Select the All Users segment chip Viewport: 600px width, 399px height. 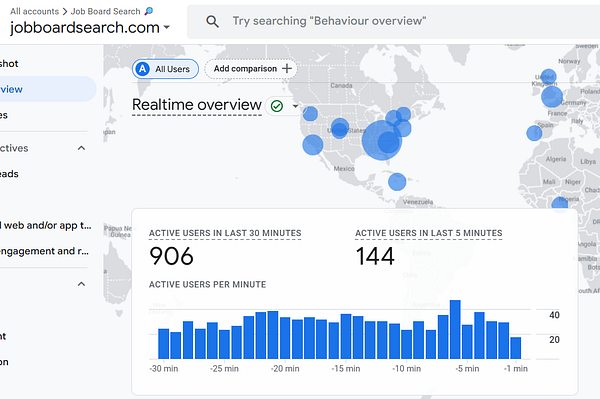[x=165, y=69]
